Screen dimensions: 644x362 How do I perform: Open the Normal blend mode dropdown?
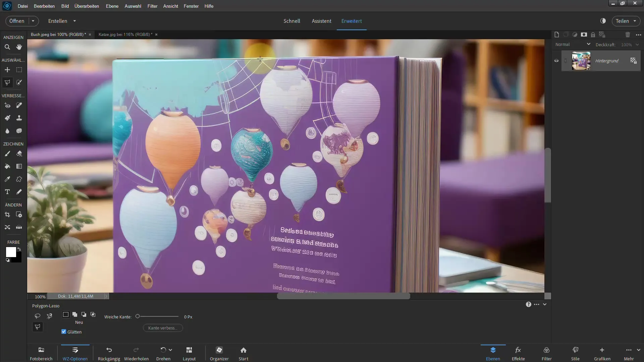tap(573, 44)
